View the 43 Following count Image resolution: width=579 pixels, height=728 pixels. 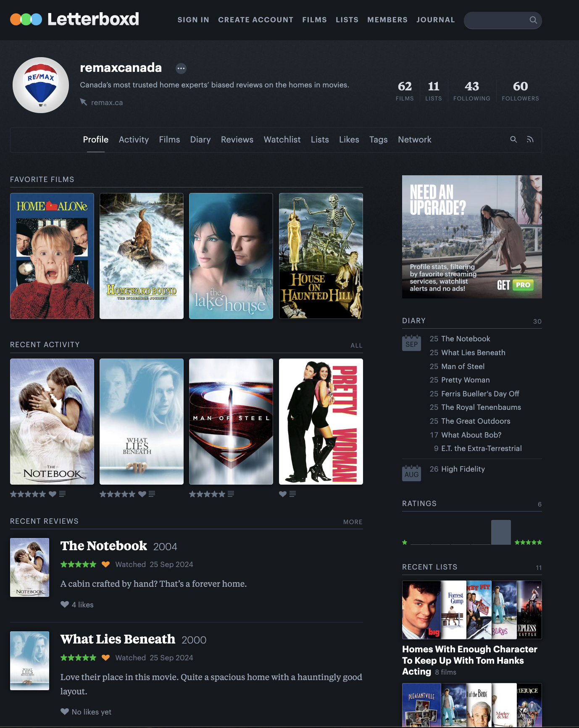point(472,91)
